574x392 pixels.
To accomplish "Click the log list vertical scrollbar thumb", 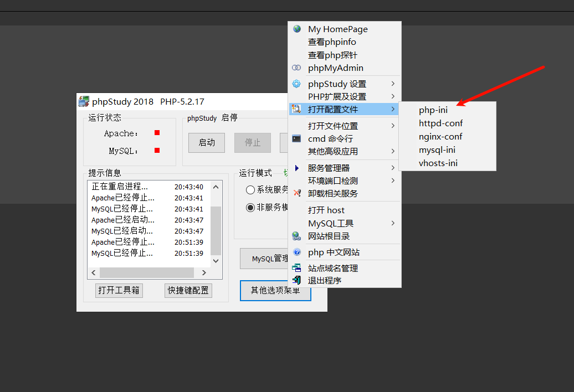I will (216, 230).
